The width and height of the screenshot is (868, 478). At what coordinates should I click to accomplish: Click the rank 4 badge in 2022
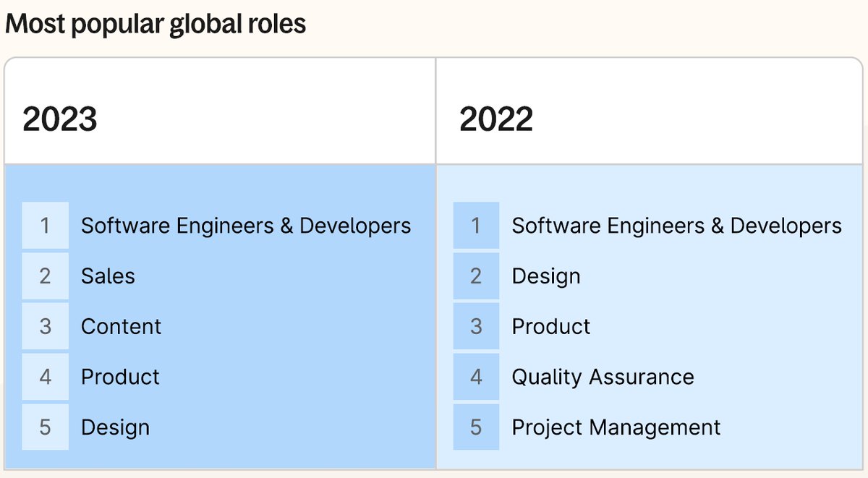(476, 377)
